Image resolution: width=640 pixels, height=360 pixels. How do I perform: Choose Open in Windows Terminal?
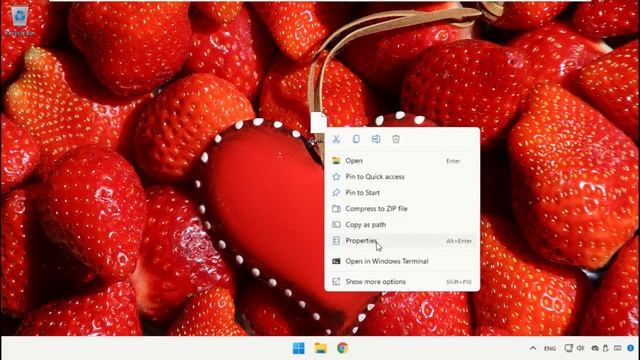[x=402, y=261]
